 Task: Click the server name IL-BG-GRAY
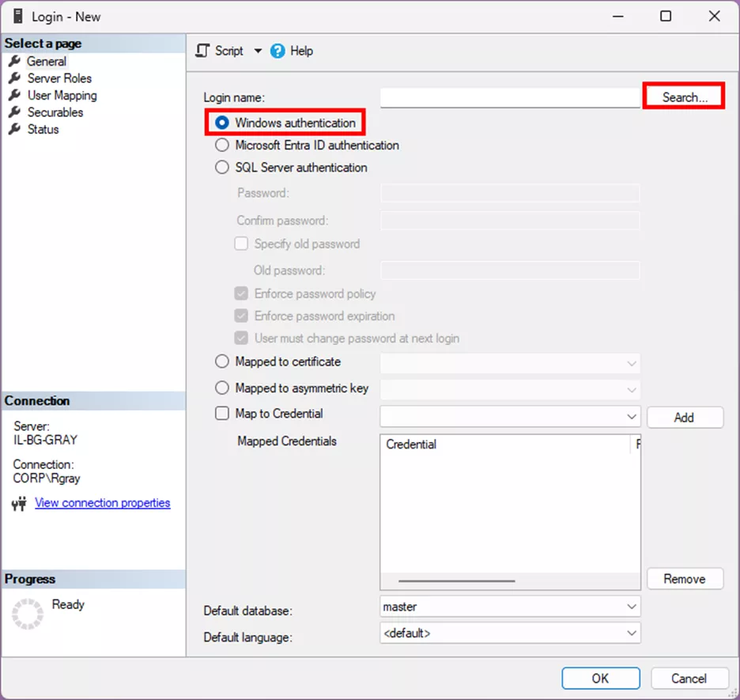click(45, 440)
